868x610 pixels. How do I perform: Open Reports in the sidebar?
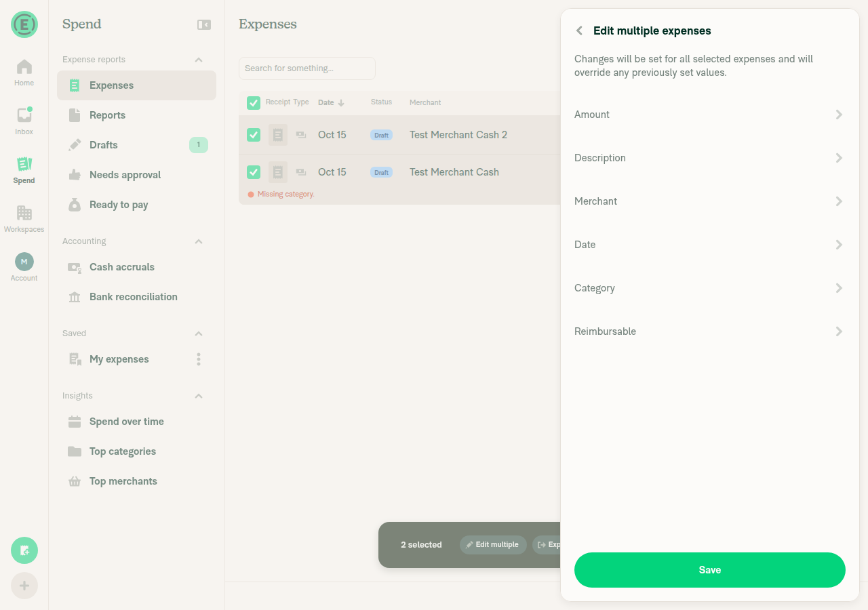coord(136,115)
